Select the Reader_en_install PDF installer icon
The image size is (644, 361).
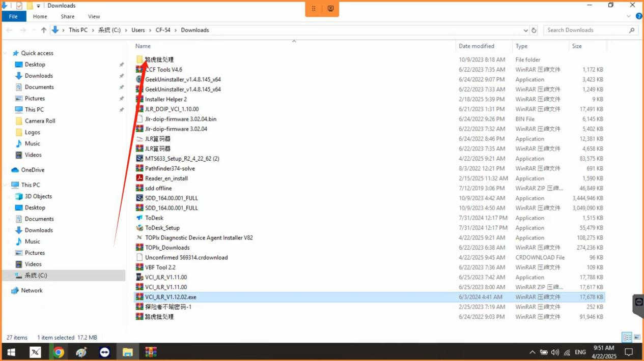(x=139, y=178)
